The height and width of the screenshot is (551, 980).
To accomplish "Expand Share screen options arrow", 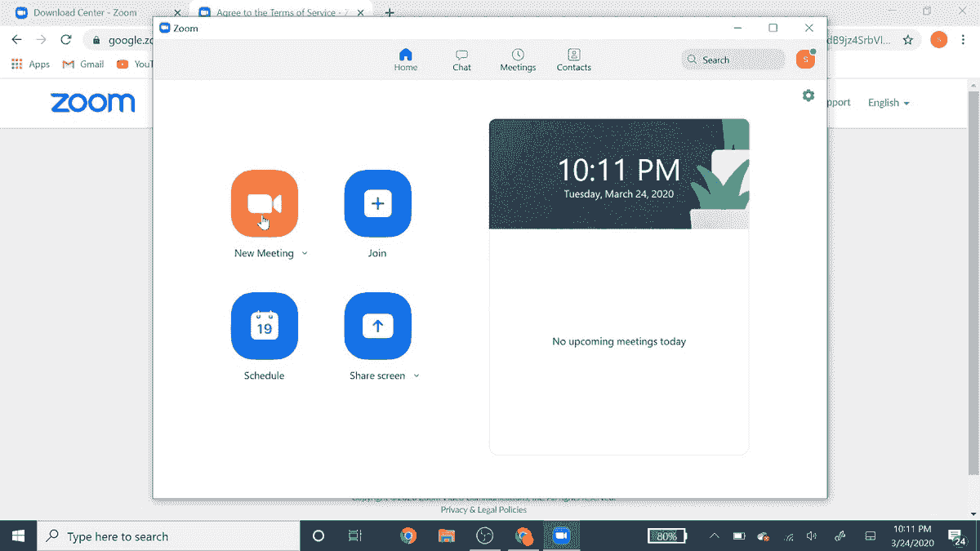I will (416, 375).
